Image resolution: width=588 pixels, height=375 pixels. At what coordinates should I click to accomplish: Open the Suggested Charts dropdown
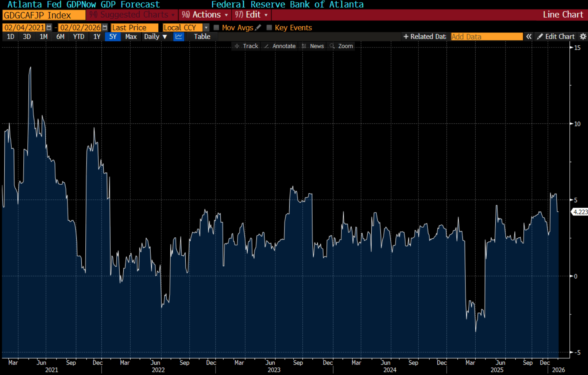coord(132,15)
